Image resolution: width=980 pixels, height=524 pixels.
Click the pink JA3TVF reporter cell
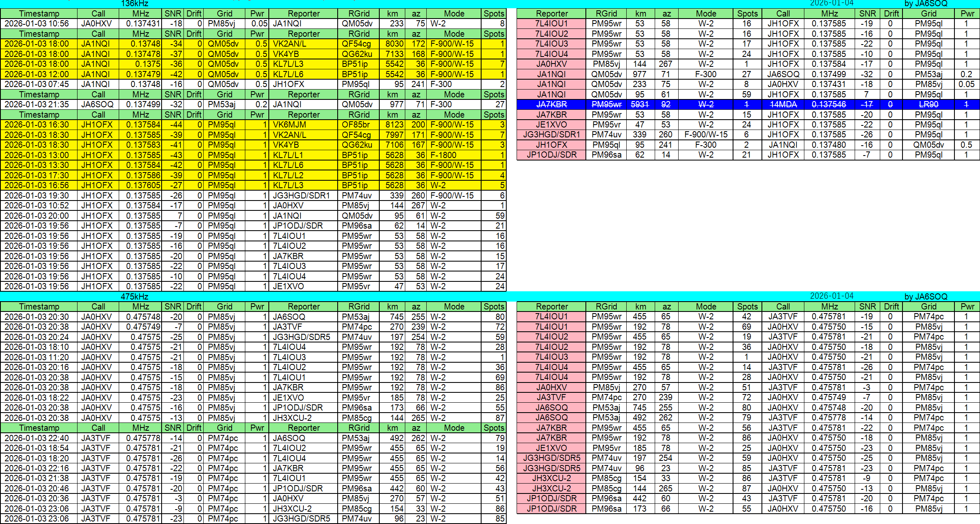[x=551, y=397]
